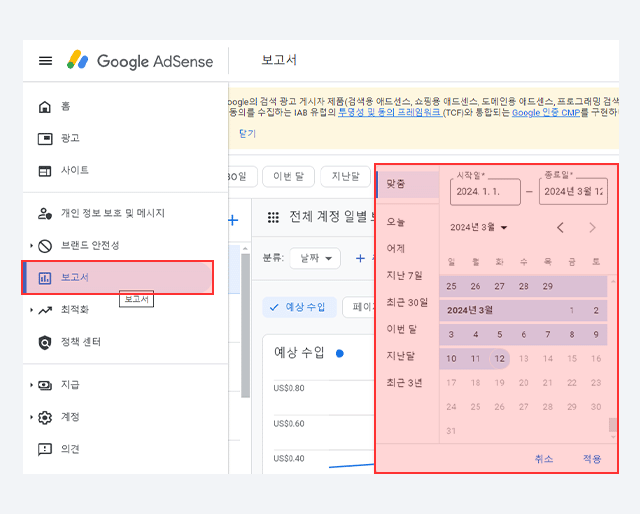The image size is (640, 514).
Task: Select 이번 달 preset in date panel
Action: click(x=402, y=329)
